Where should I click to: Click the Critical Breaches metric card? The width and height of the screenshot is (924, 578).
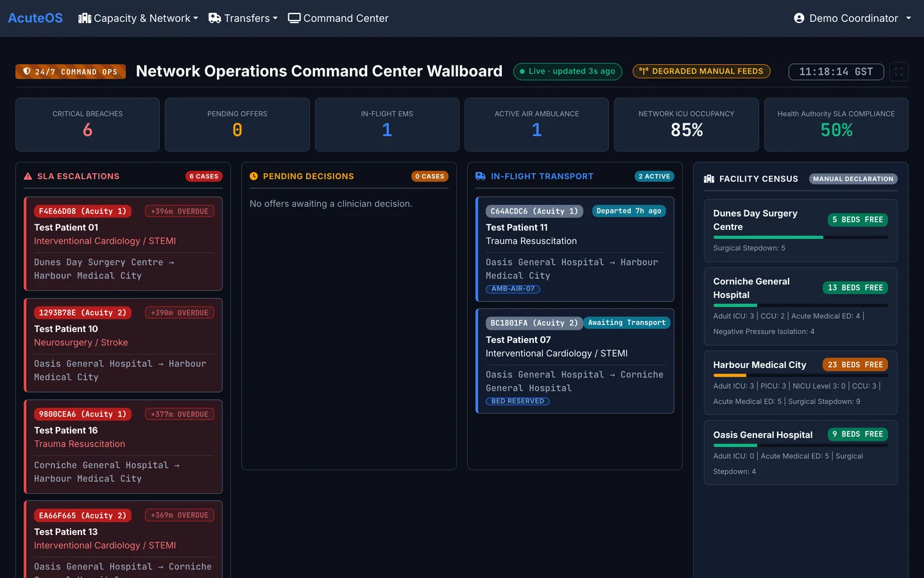88,125
